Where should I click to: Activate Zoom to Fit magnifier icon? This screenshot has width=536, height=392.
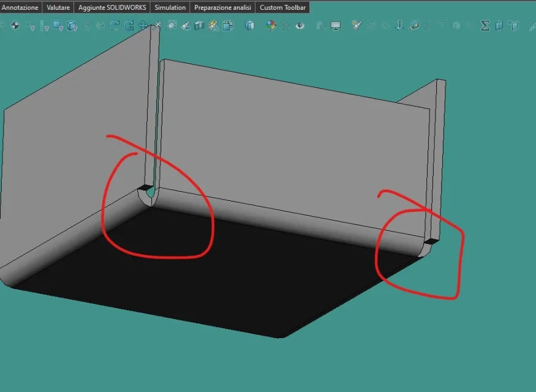(172, 26)
